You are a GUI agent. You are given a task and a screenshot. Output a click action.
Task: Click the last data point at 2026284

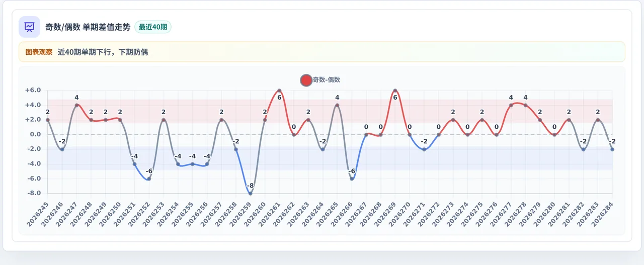(612, 149)
